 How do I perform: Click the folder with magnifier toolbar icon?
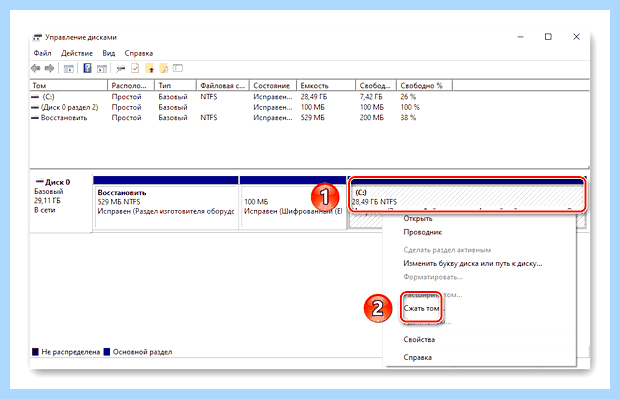point(164,68)
